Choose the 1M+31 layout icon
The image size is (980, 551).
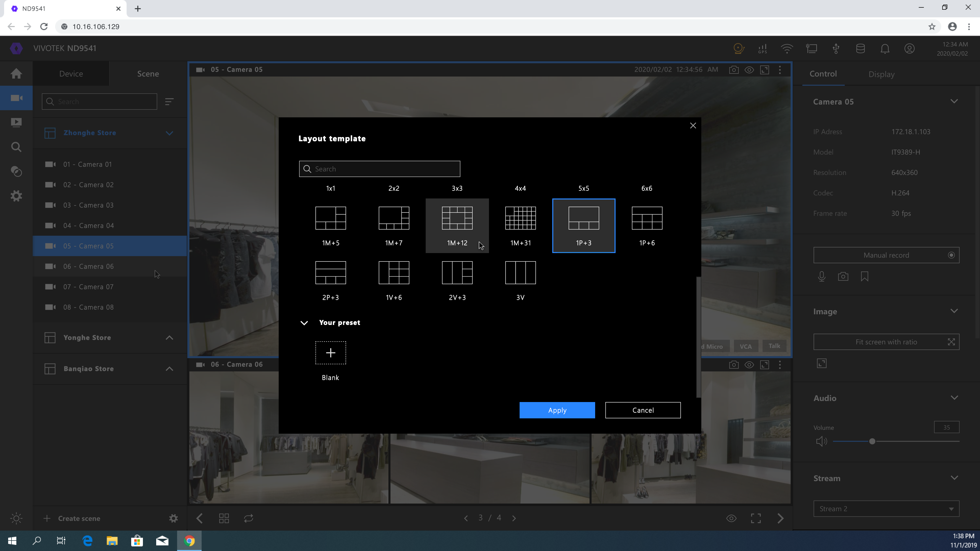pos(520,218)
